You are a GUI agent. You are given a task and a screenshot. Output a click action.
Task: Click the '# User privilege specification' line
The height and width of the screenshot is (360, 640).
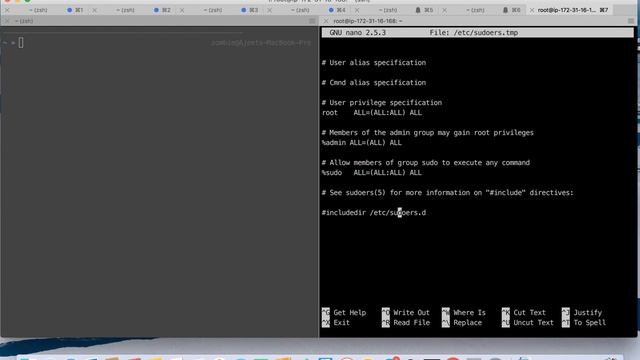pos(382,102)
